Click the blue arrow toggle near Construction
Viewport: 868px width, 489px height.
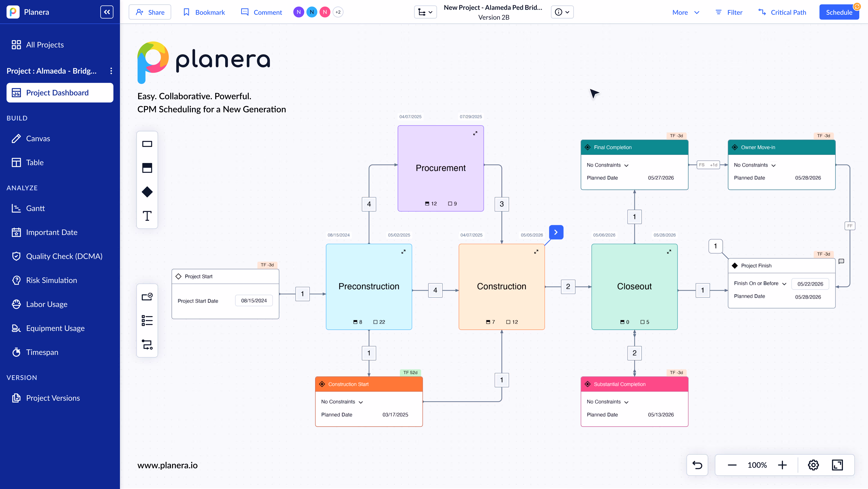[556, 232]
